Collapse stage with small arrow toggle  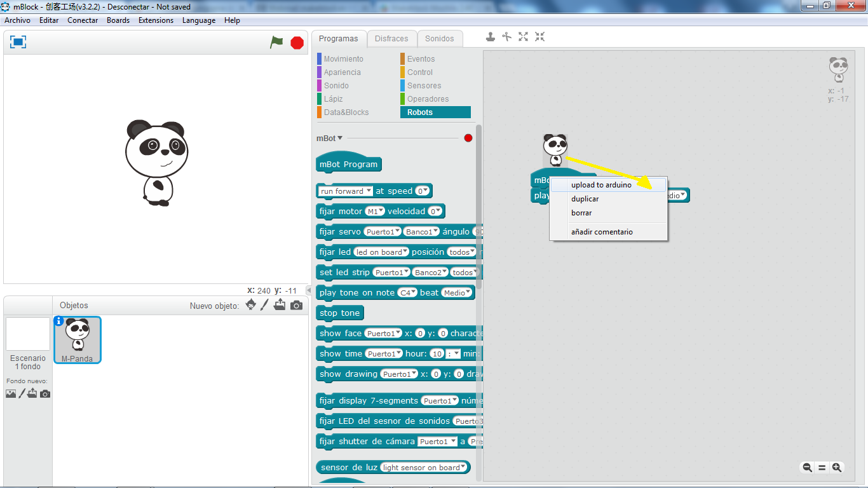coord(309,290)
